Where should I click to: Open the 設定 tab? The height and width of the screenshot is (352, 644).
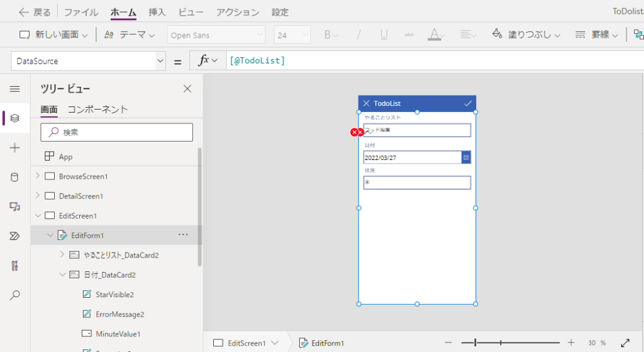coord(280,13)
